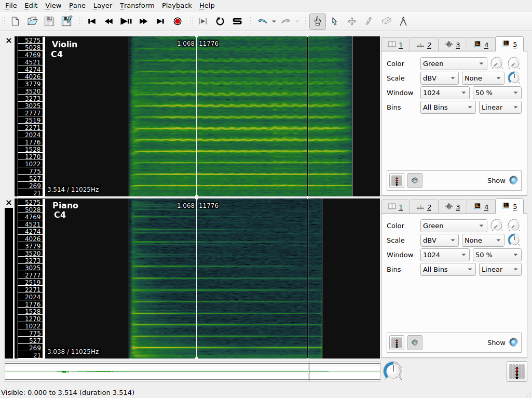
Task: Save session using the floppy disk icon
Action: click(49, 21)
